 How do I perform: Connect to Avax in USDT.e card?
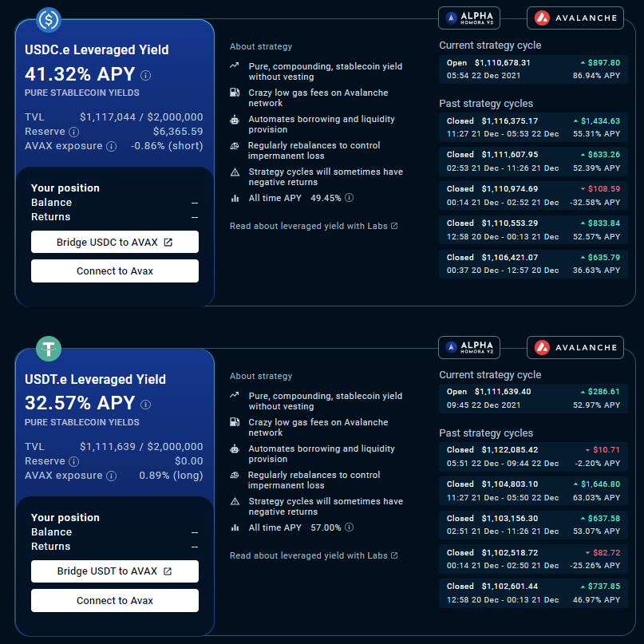point(115,601)
